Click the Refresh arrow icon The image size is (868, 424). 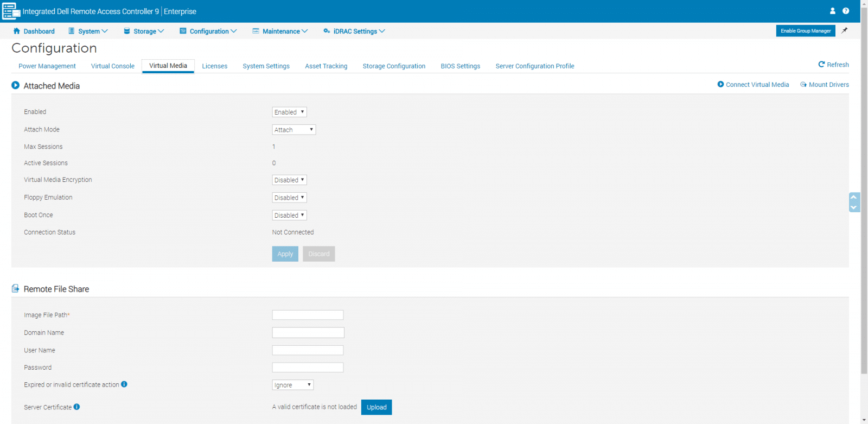point(821,64)
